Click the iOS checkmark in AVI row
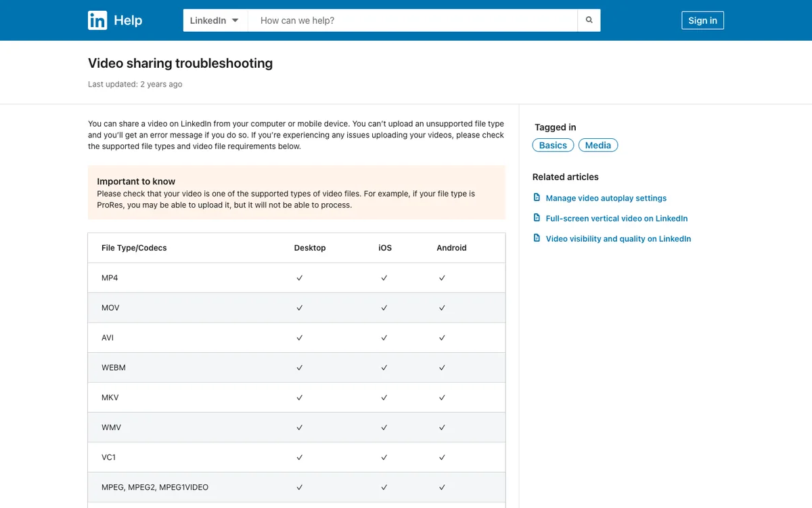Viewport: 812px width, 508px height. tap(384, 337)
